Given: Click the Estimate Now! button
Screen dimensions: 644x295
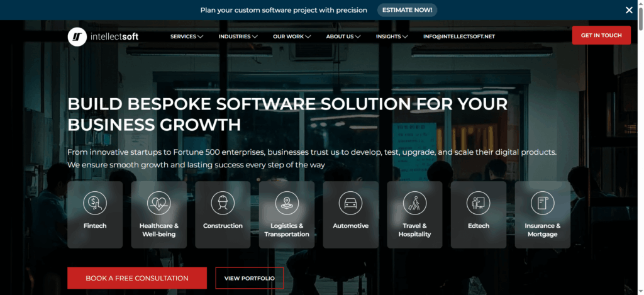Looking at the screenshot, I should click(x=407, y=10).
